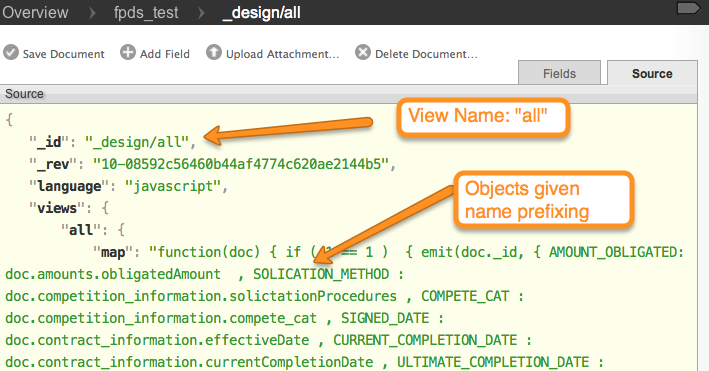The height and width of the screenshot is (371, 709).
Task: Click the Save Document label
Action: coord(64,54)
